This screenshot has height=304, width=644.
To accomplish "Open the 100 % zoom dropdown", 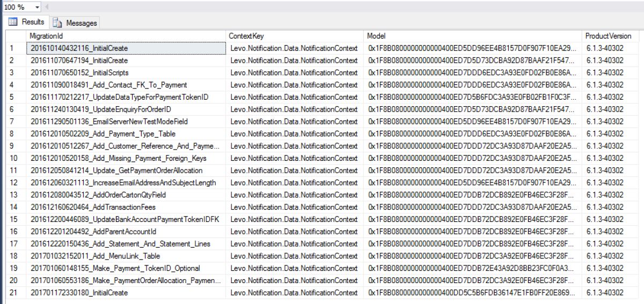I will [x=37, y=6].
